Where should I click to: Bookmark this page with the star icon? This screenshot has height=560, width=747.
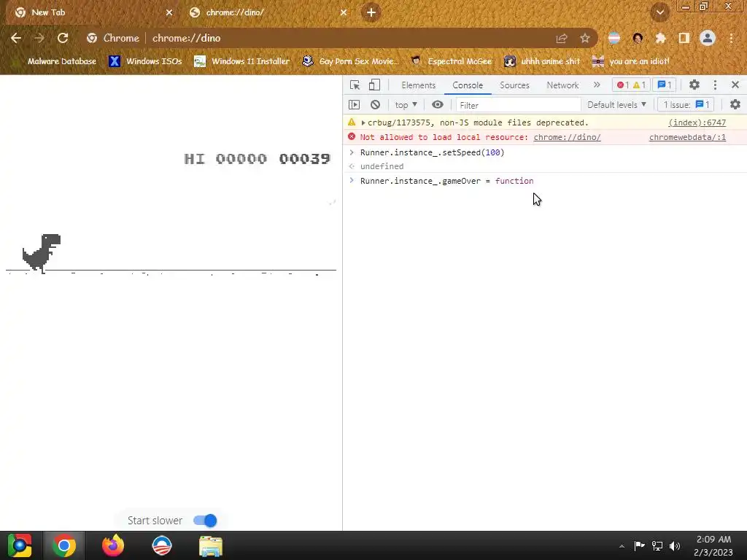(585, 38)
